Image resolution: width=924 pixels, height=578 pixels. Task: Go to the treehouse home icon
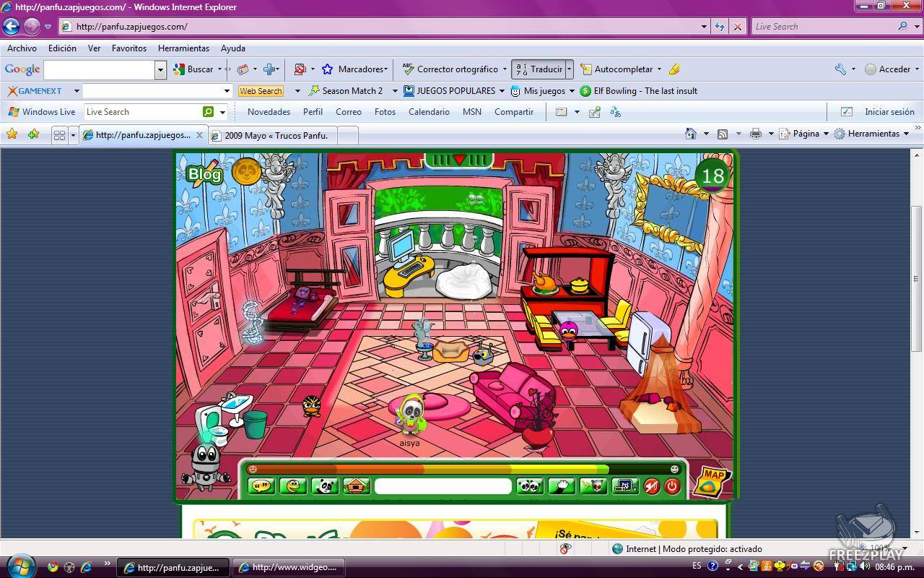point(357,486)
